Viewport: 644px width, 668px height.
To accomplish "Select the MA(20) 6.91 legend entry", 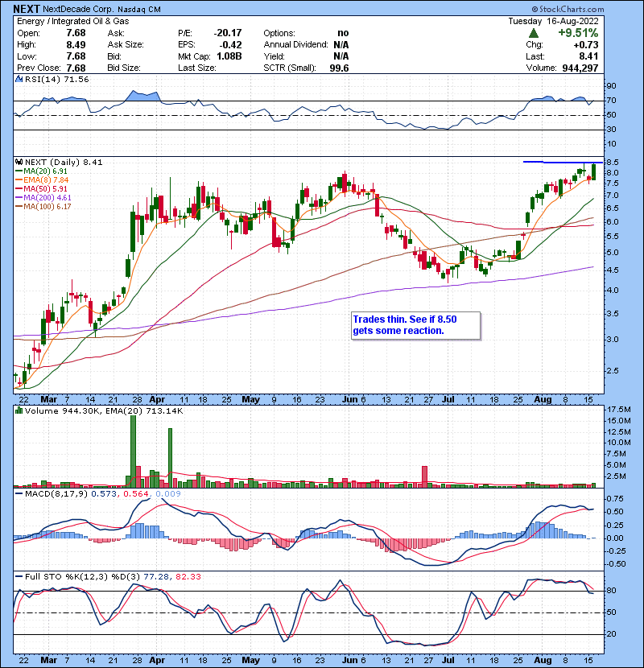I will tap(41, 171).
